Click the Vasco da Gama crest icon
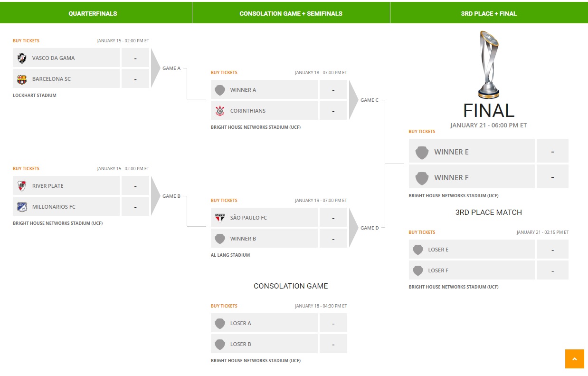The width and height of the screenshot is (588, 376). click(22, 58)
